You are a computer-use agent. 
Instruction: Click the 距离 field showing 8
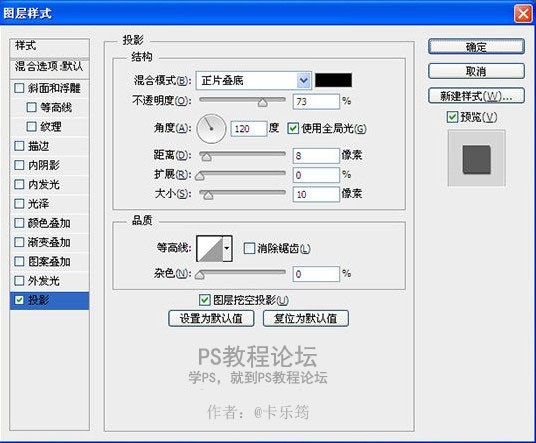pos(316,156)
